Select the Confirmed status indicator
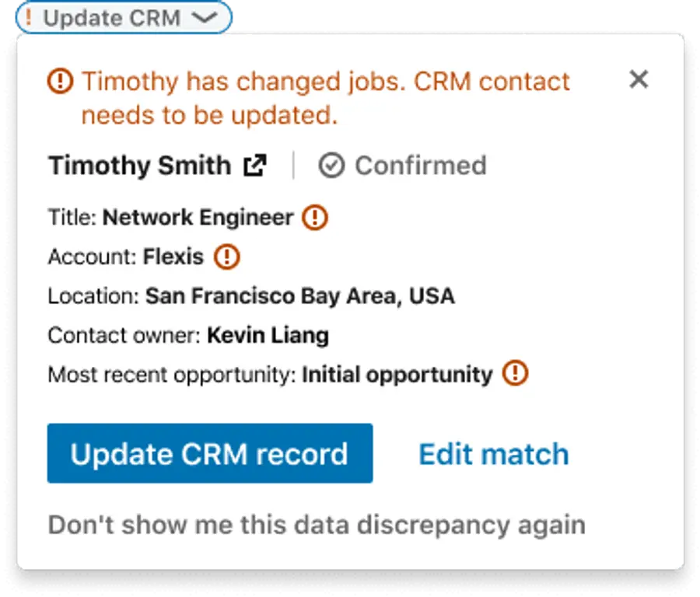This screenshot has width=700, height=597. click(x=401, y=165)
